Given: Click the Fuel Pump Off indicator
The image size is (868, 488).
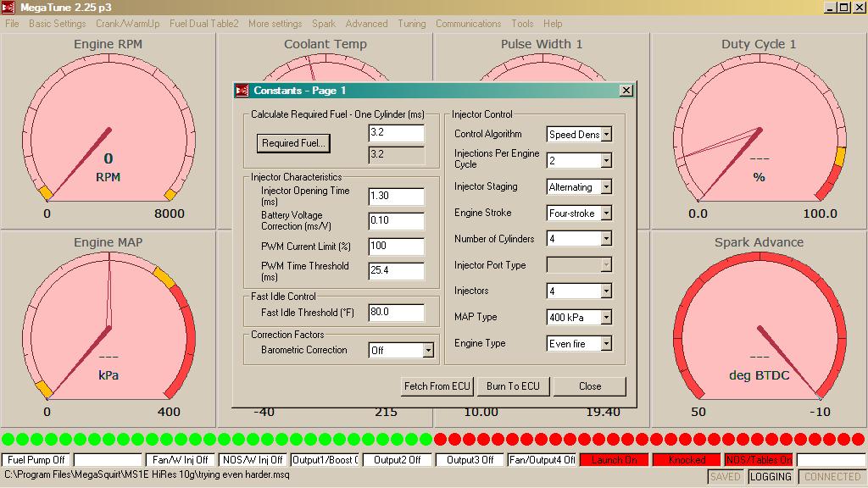Looking at the screenshot, I should 36,460.
